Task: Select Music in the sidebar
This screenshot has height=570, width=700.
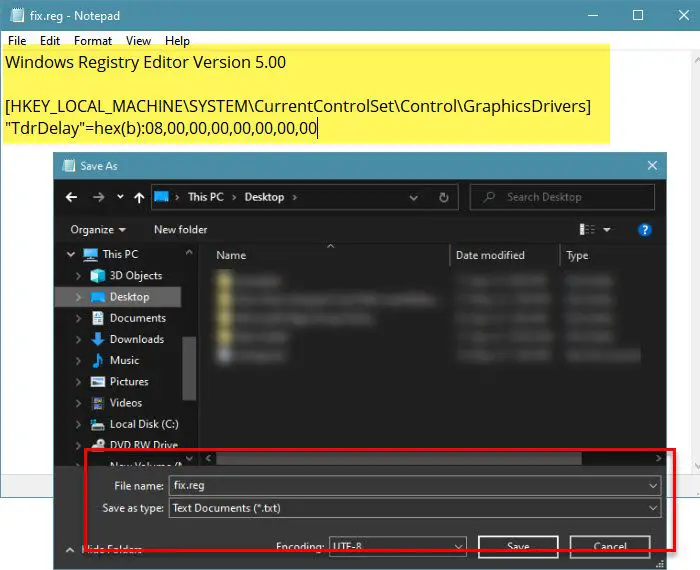Action: point(124,361)
